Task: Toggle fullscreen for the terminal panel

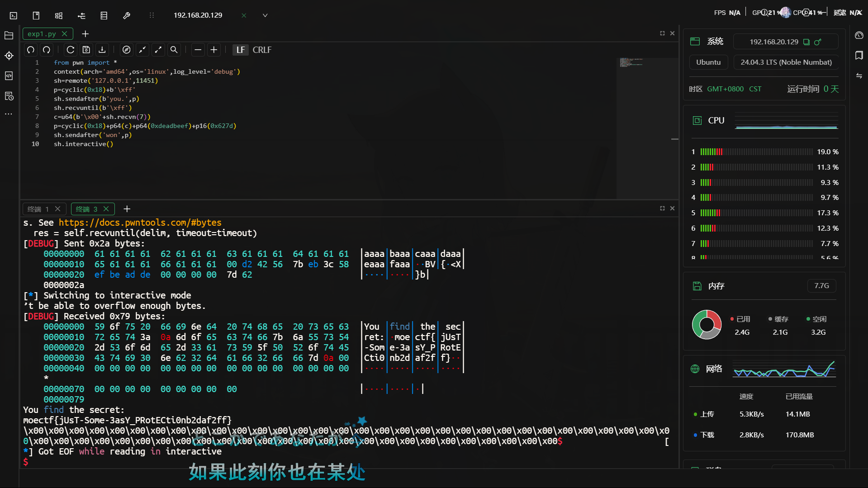Action: pos(662,208)
